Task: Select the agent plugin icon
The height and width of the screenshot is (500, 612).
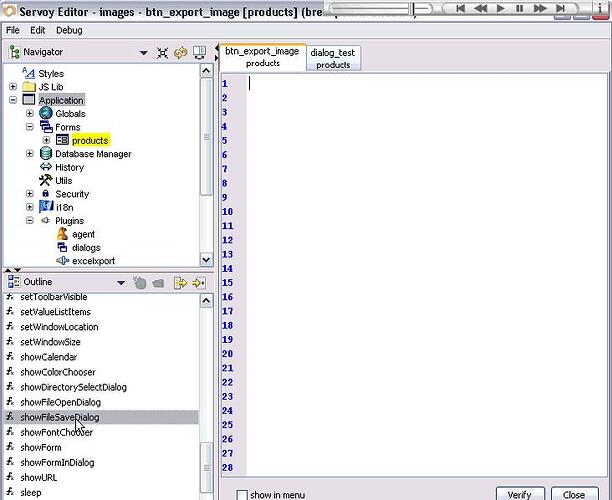Action: click(x=62, y=234)
